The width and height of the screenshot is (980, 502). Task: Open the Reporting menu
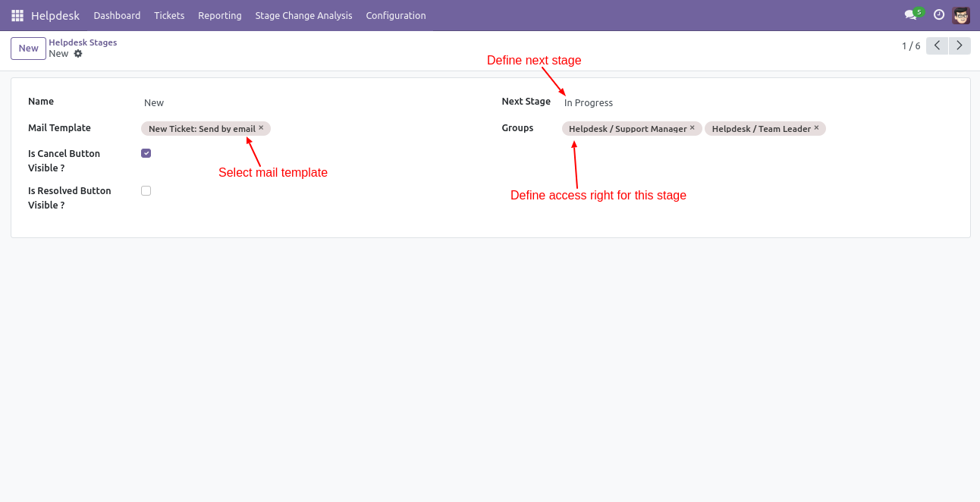coord(220,15)
